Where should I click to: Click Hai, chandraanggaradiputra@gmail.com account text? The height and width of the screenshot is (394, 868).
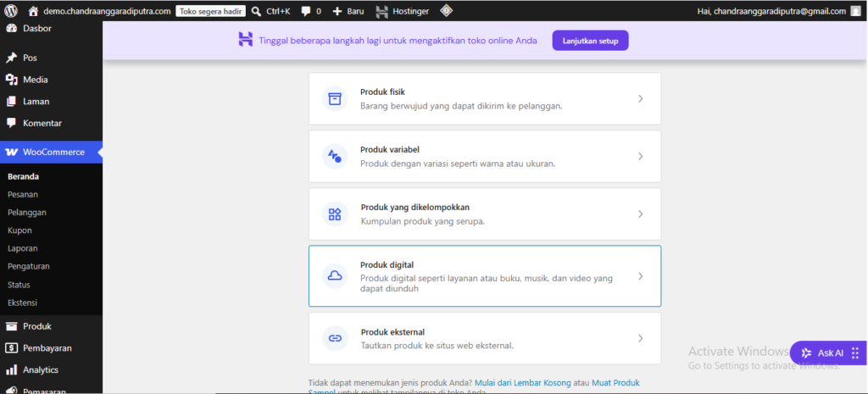tap(773, 11)
